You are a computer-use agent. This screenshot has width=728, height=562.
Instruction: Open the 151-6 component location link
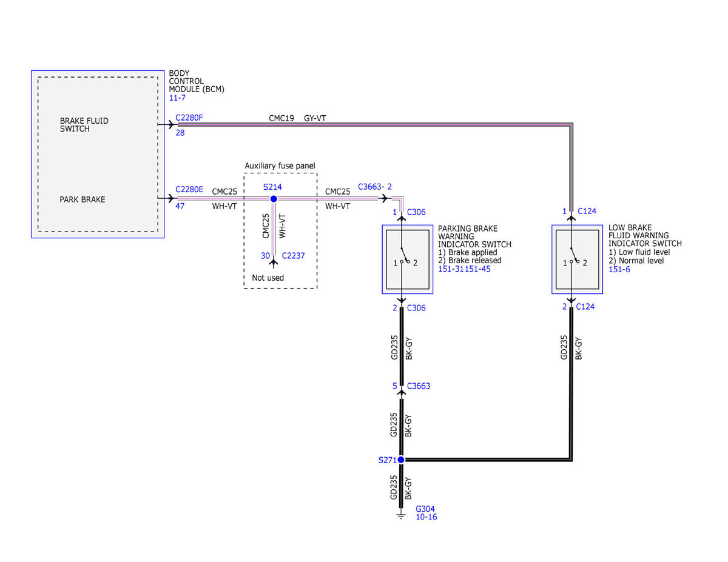(619, 269)
